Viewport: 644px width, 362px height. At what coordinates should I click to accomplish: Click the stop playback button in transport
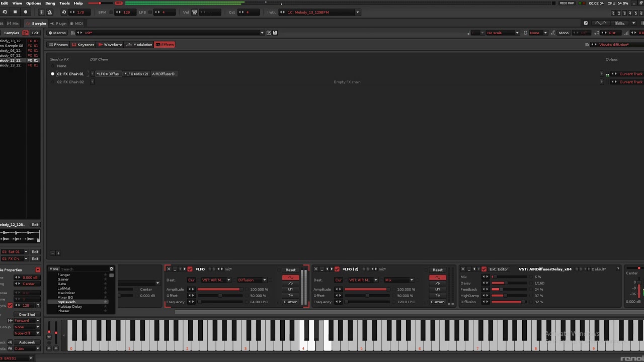click(15, 12)
